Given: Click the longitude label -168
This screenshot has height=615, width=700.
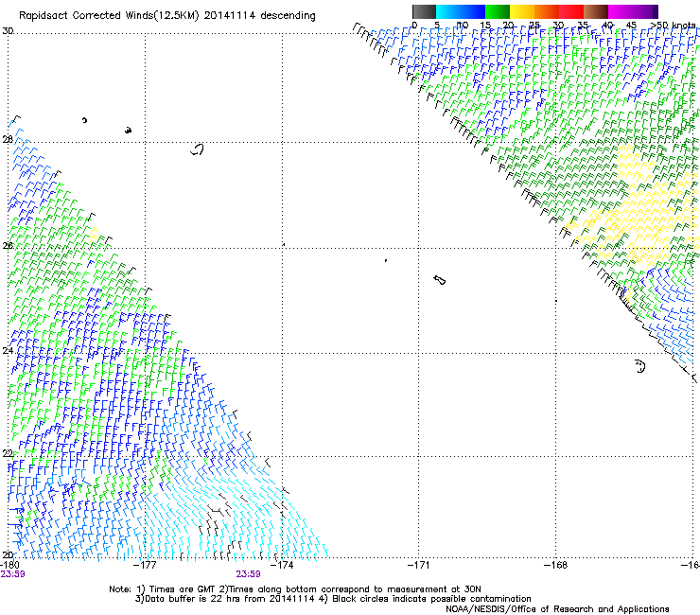Looking at the screenshot, I should [x=556, y=565].
